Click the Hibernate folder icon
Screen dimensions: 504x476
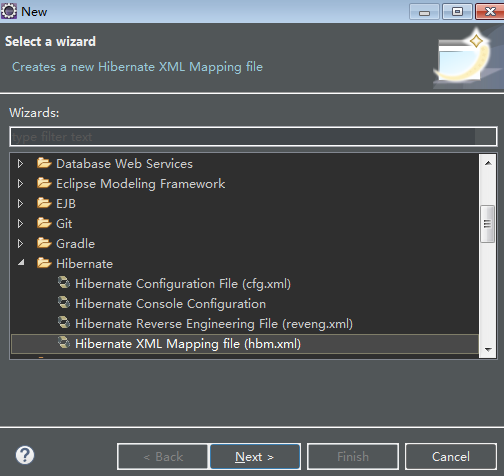click(44, 263)
